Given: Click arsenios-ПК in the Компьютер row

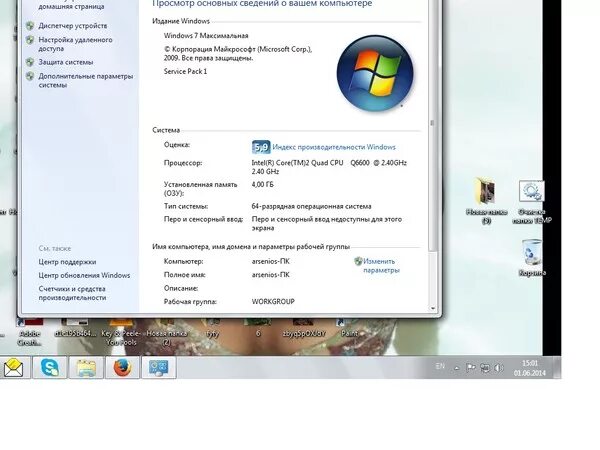Looking at the screenshot, I should [271, 262].
